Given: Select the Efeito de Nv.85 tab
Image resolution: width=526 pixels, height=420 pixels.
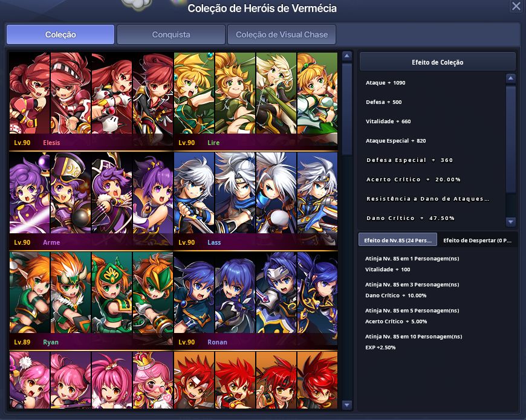Looking at the screenshot, I should (x=398, y=240).
